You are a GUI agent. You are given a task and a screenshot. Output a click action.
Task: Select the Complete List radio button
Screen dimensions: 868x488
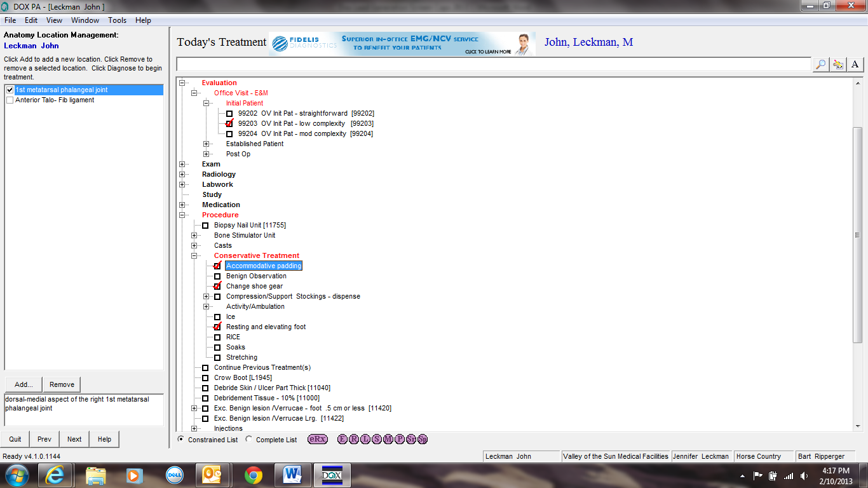pyautogui.click(x=249, y=439)
